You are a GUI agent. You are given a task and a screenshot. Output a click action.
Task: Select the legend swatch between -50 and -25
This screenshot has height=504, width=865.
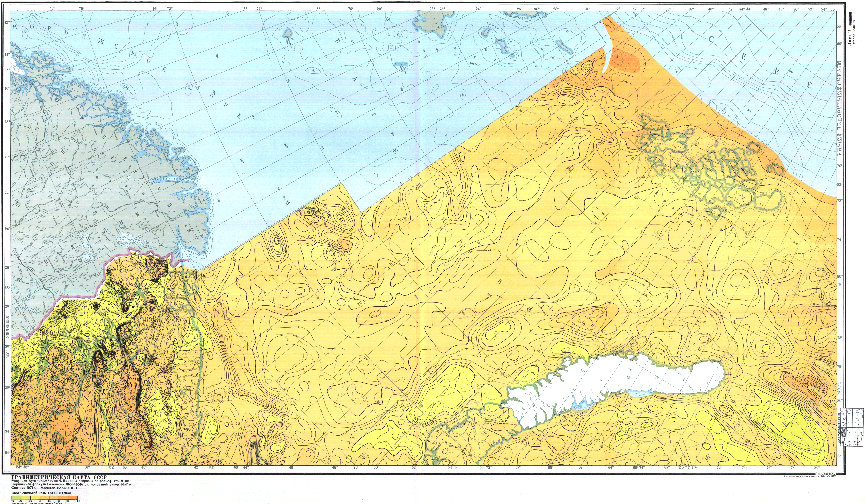click(x=26, y=498)
